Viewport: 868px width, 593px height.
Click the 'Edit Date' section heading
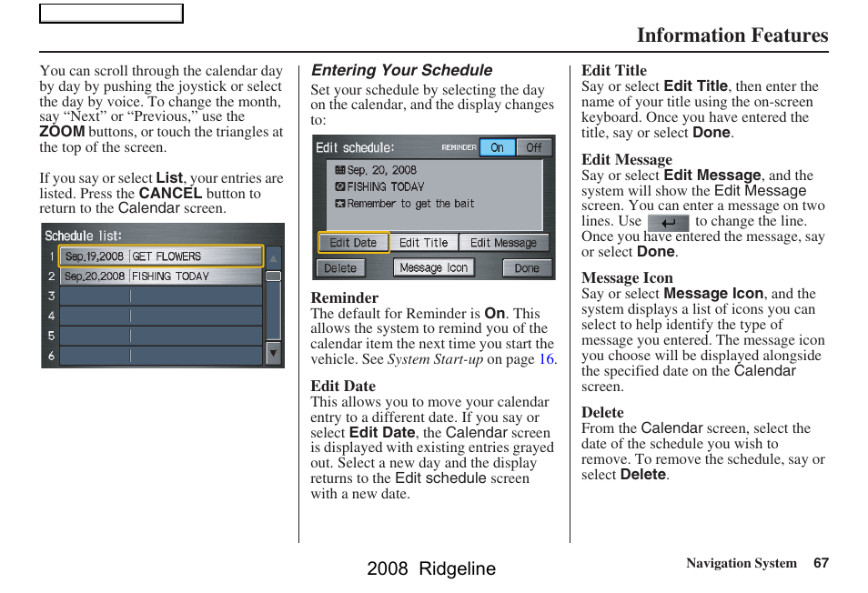(x=343, y=386)
